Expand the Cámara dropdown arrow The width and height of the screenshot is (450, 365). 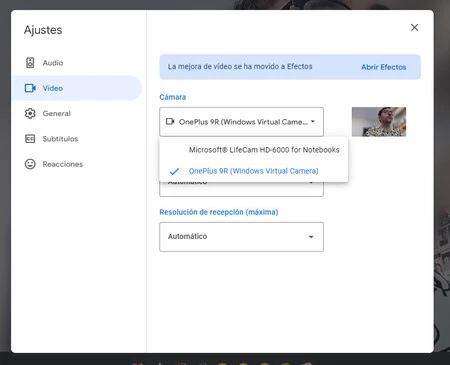pos(313,121)
